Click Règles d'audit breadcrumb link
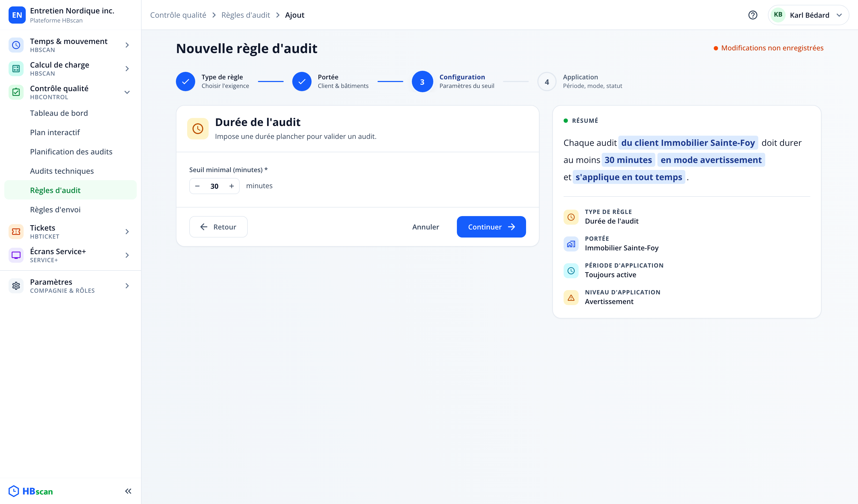858x504 pixels. coord(246,15)
